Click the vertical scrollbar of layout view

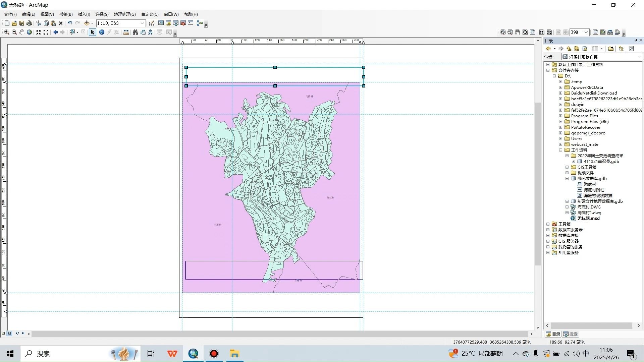tap(538, 184)
